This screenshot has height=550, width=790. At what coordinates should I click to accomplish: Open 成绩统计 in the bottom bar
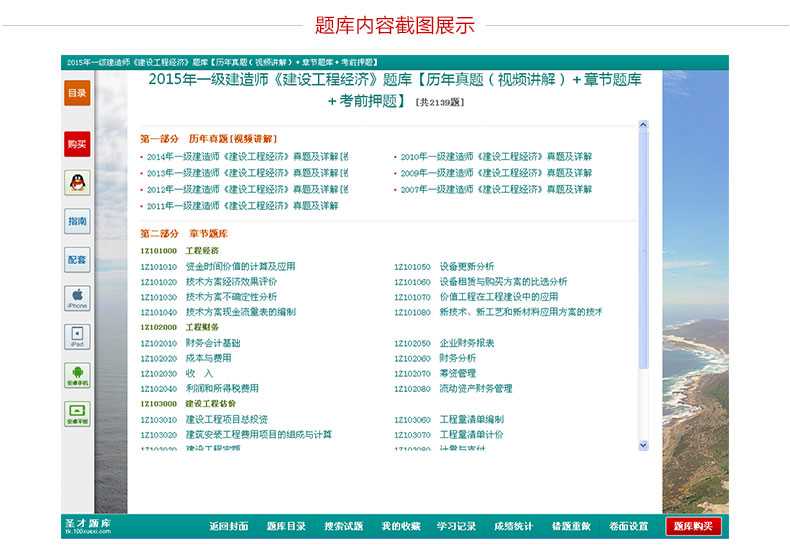click(514, 526)
